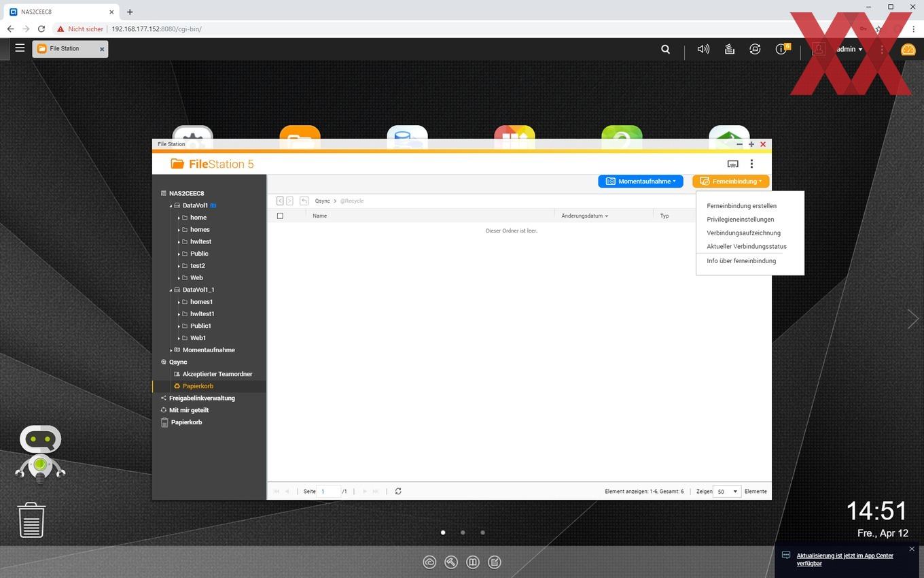Expand the home folder
924x578 pixels.
click(x=179, y=218)
